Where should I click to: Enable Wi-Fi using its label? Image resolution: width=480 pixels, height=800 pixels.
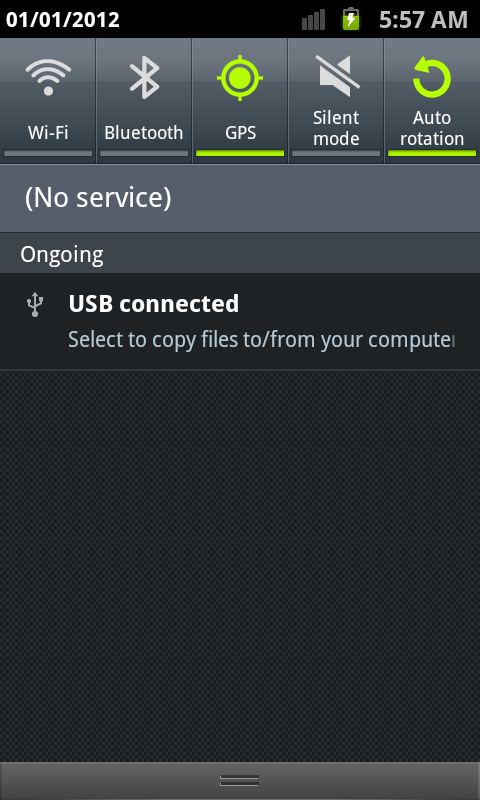coord(48,133)
